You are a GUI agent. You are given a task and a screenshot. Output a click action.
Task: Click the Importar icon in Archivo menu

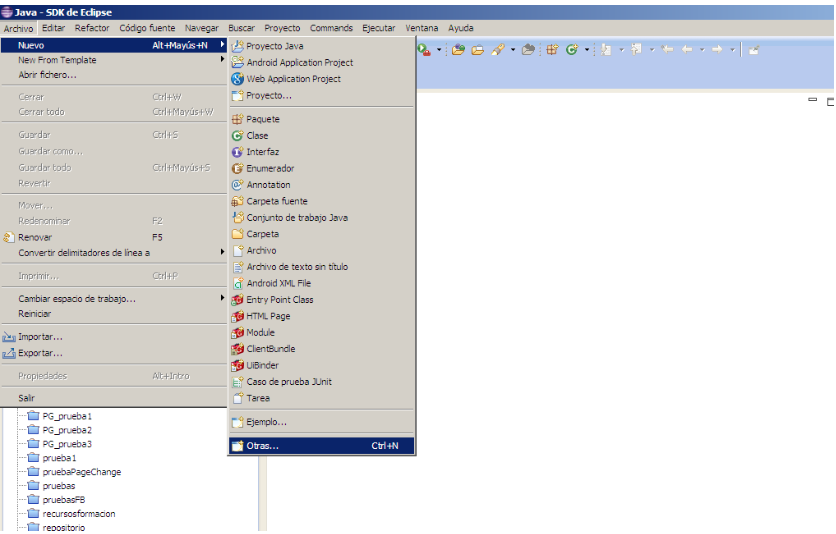point(9,337)
